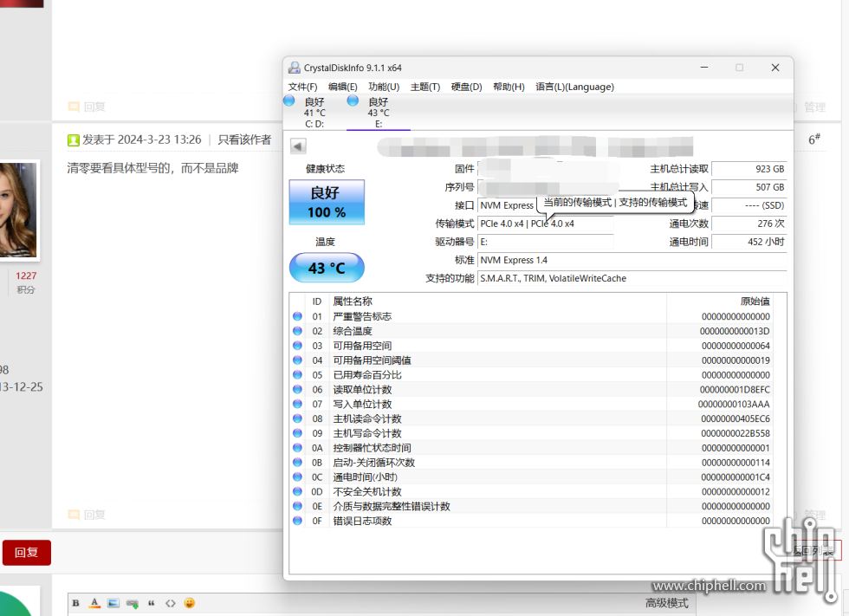Screen dimensions: 849x616
Task: Click the insert image icon in the reply editor
Action: [x=113, y=603]
